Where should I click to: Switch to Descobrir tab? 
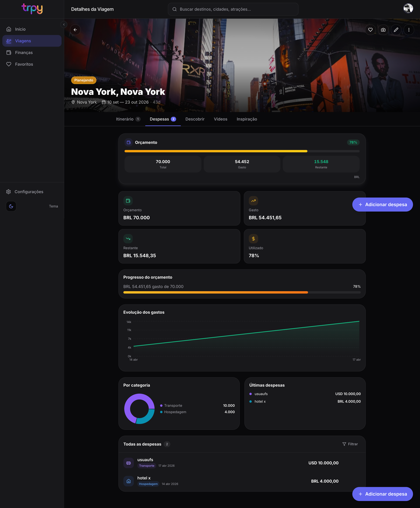(195, 119)
